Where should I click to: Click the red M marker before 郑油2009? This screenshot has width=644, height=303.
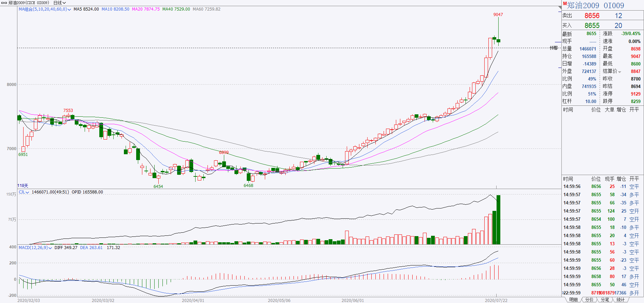(565, 4)
